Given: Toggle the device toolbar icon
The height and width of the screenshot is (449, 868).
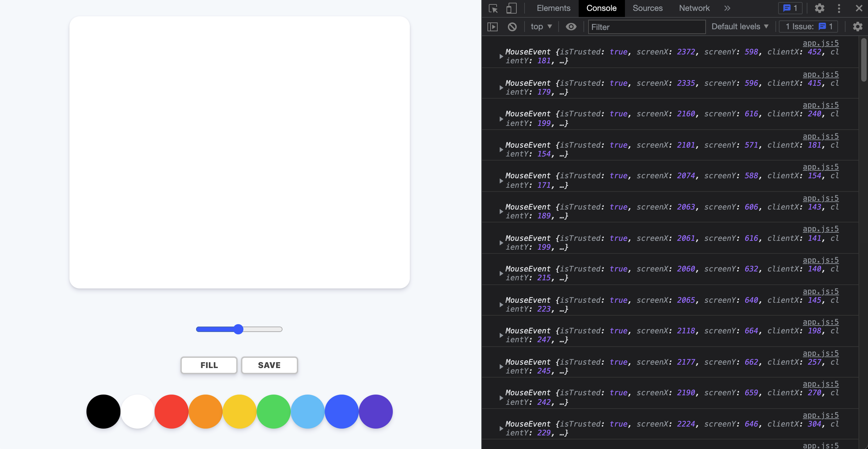Looking at the screenshot, I should tap(511, 9).
